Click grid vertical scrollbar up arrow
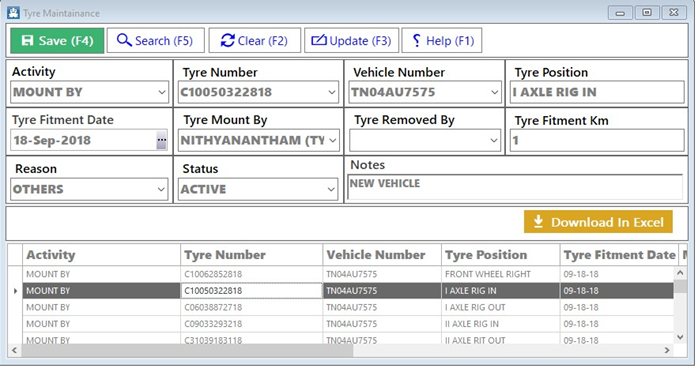 (680, 273)
